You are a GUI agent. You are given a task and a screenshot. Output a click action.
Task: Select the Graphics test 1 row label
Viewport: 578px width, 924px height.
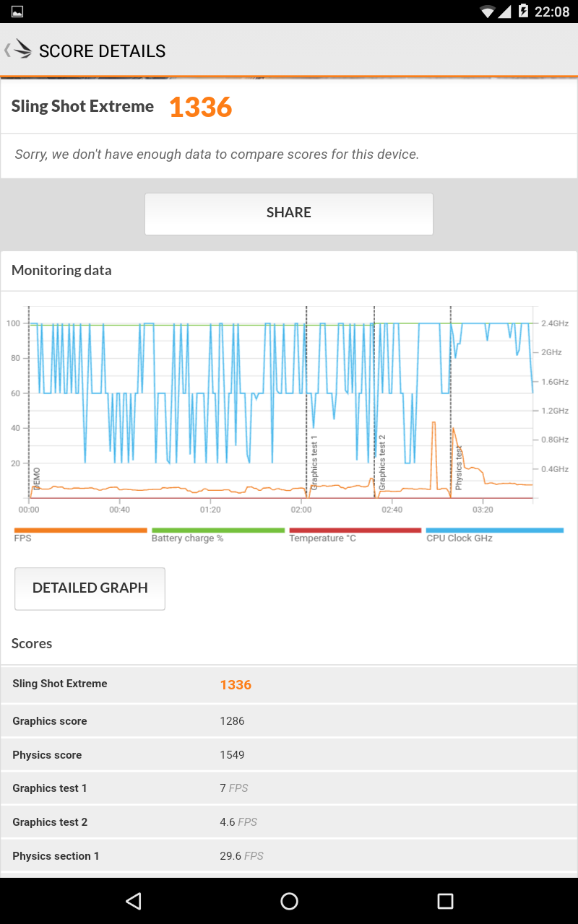(x=49, y=788)
